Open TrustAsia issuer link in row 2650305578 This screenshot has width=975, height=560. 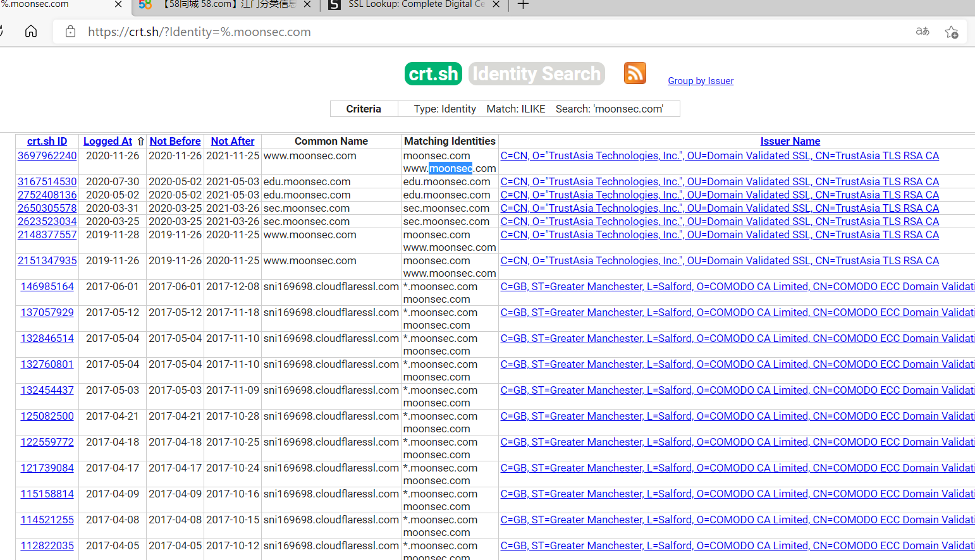(720, 209)
